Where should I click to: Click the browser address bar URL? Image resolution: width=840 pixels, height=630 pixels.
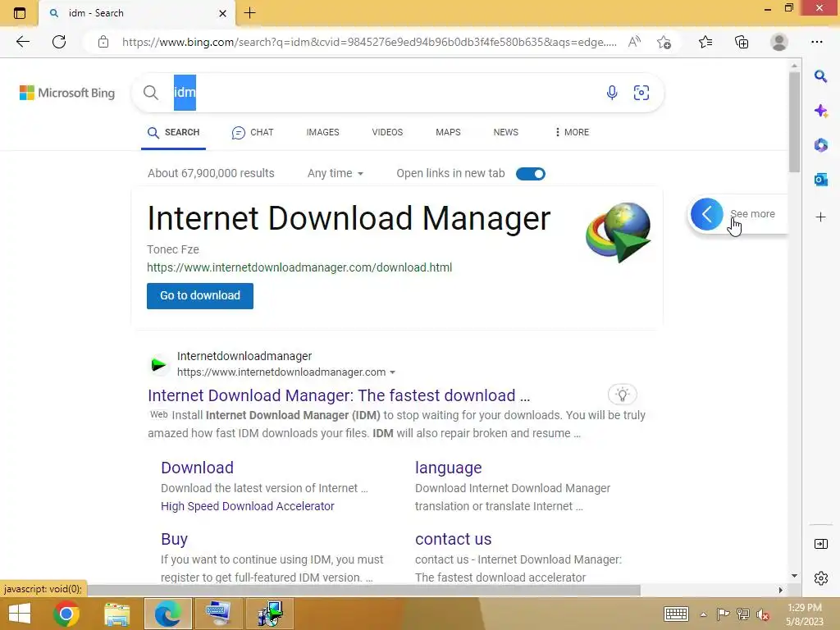pos(370,42)
